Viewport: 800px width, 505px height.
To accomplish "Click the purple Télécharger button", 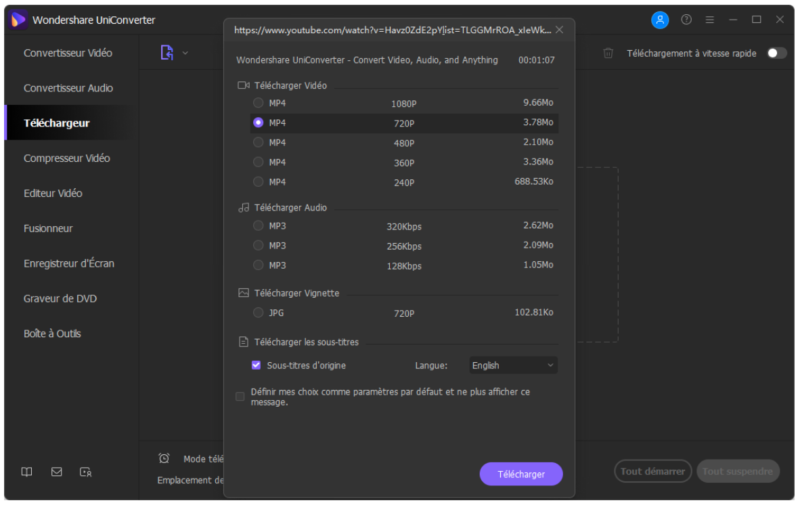I will 521,474.
